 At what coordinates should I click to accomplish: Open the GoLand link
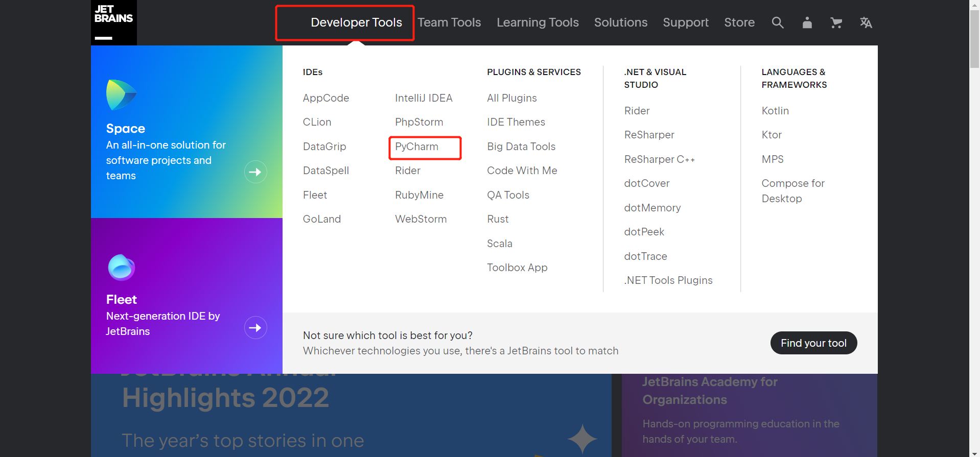[x=322, y=219]
